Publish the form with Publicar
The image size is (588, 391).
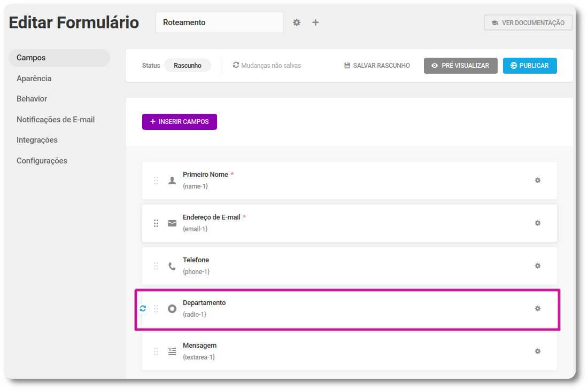(x=530, y=66)
